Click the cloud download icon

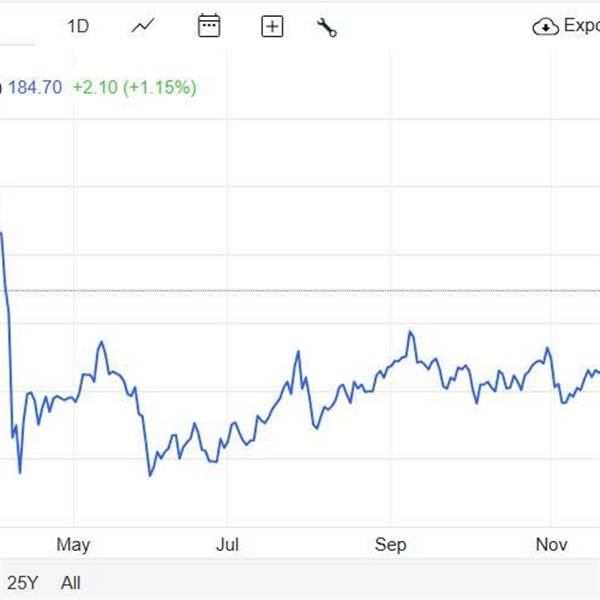(x=545, y=27)
